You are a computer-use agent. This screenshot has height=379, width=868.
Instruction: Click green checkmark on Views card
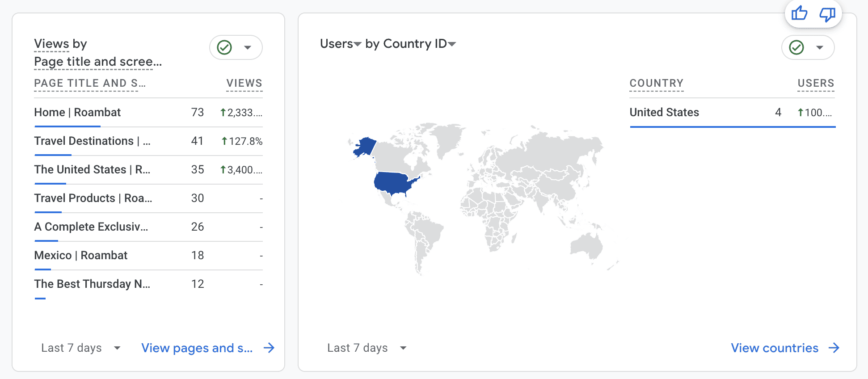pyautogui.click(x=224, y=47)
